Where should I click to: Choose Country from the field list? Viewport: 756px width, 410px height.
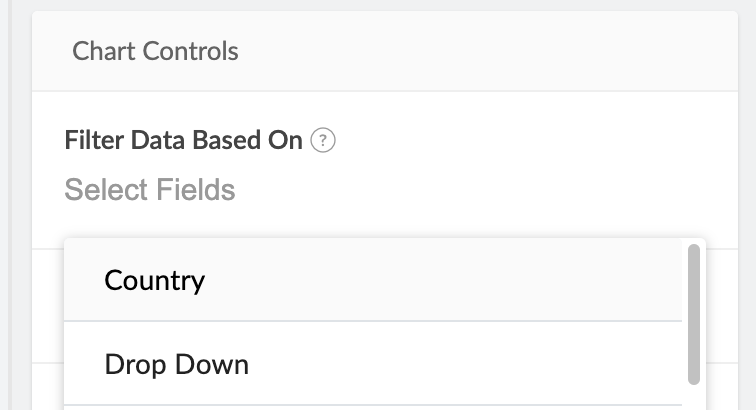tap(155, 280)
